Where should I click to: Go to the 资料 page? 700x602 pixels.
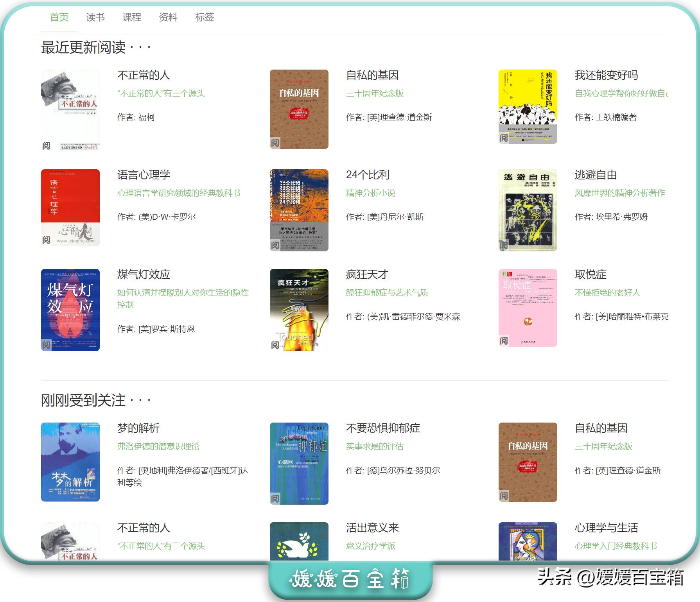coord(169,17)
